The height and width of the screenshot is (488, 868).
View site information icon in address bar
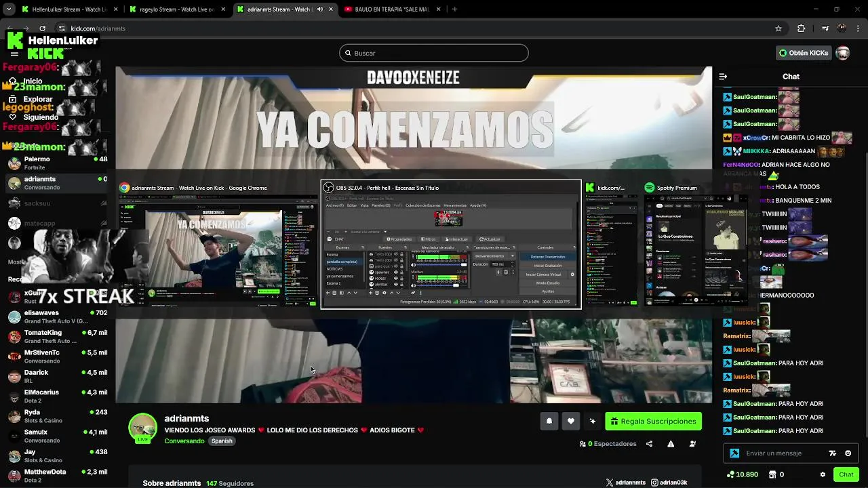pyautogui.click(x=62, y=28)
